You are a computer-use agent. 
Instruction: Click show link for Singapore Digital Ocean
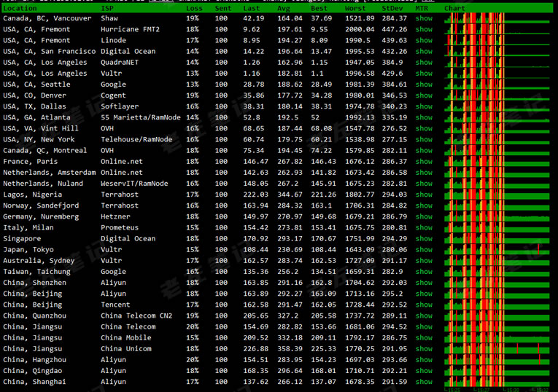(424, 238)
